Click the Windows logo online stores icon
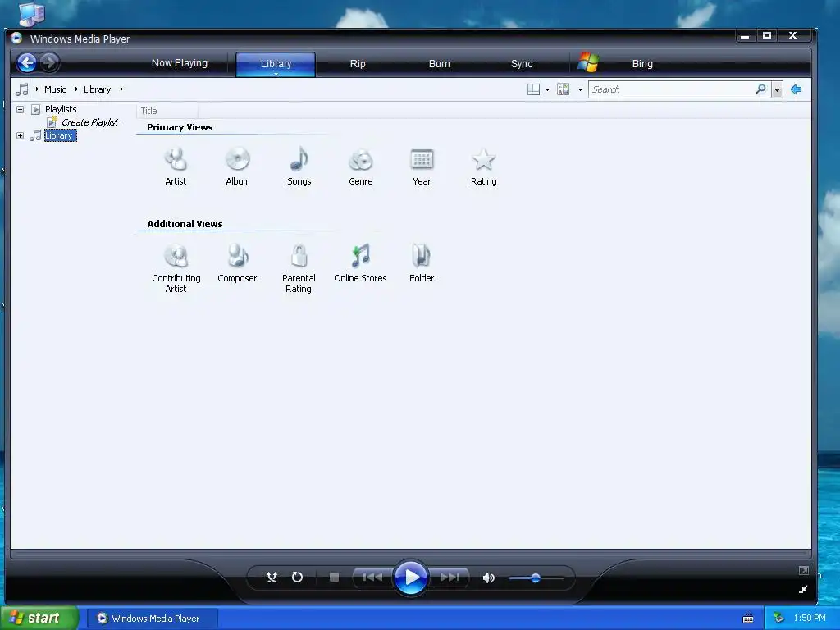 coord(587,62)
